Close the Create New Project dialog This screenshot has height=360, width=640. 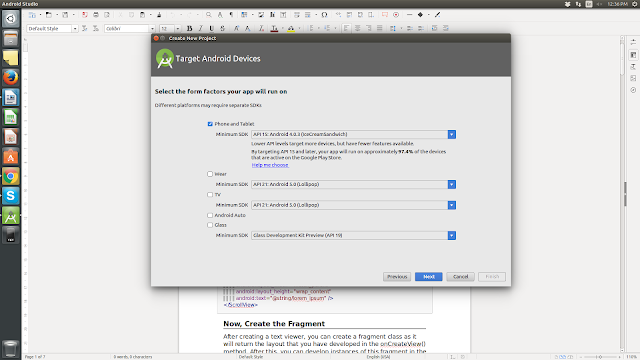click(156, 38)
